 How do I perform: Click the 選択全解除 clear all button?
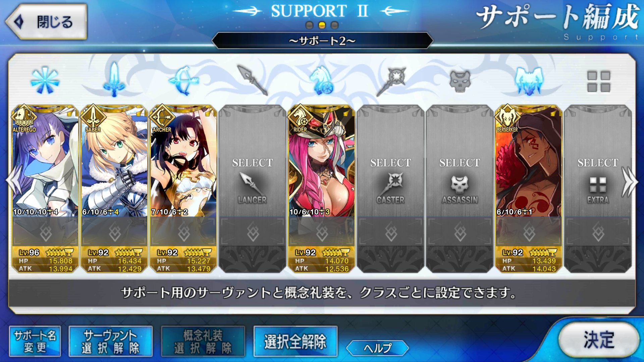pos(295,341)
